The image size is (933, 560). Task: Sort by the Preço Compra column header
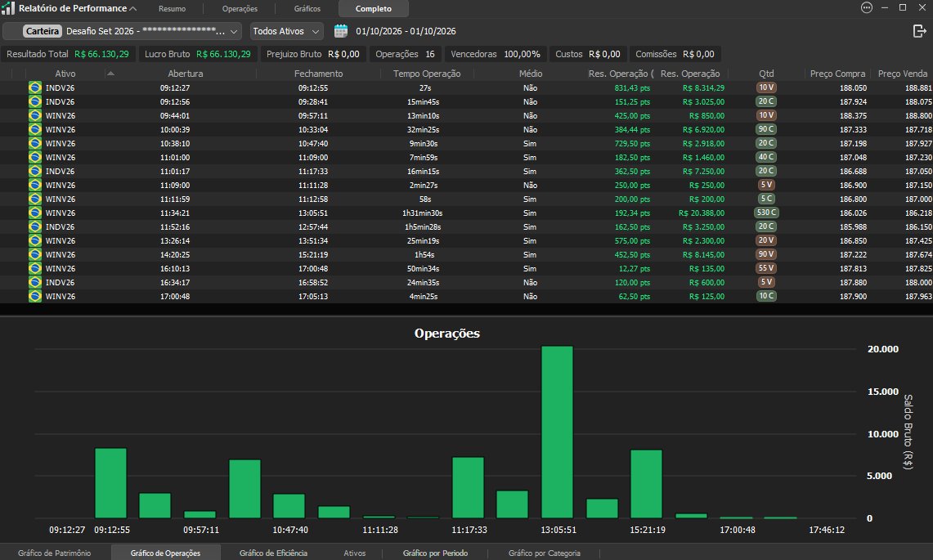(x=838, y=74)
